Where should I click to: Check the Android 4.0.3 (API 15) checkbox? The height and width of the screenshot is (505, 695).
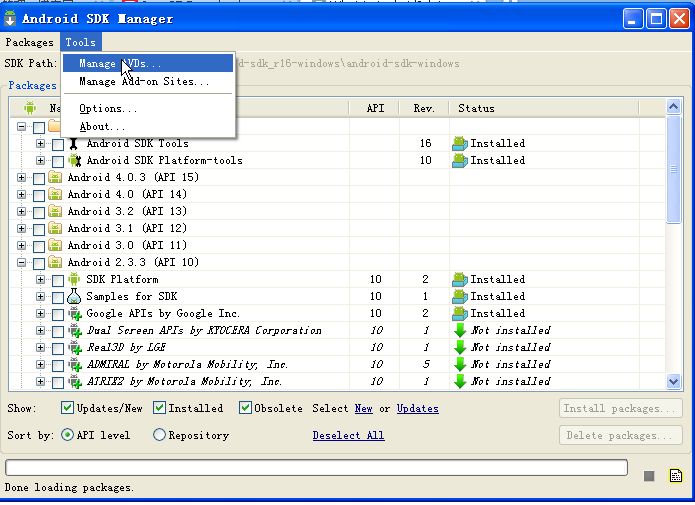click(39, 178)
